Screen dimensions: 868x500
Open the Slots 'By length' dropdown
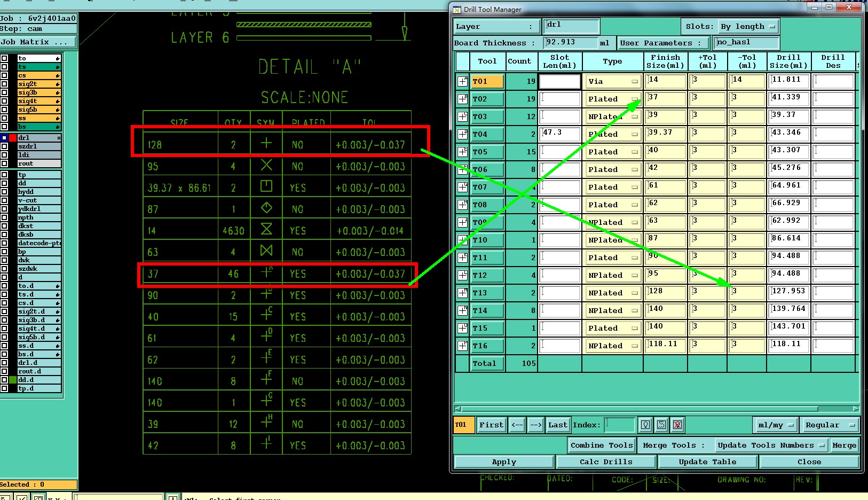[747, 26]
